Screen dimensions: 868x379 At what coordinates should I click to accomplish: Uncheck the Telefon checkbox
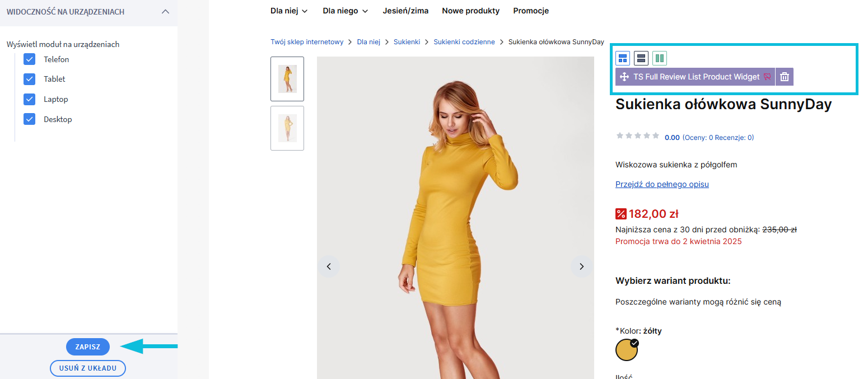point(30,59)
